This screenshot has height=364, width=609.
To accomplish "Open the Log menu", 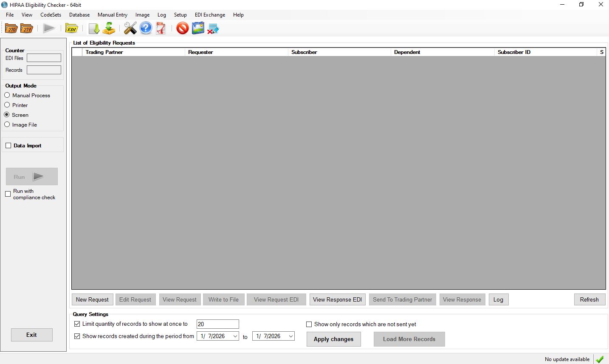I will [162, 15].
